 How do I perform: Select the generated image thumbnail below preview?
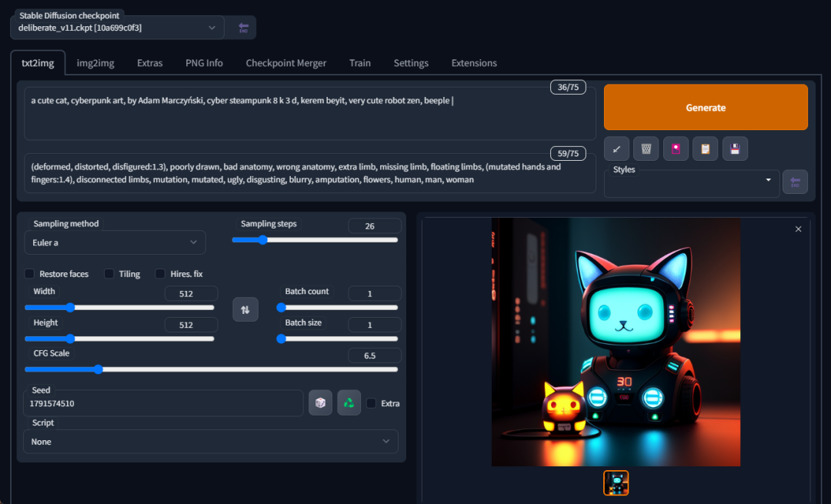point(616,482)
